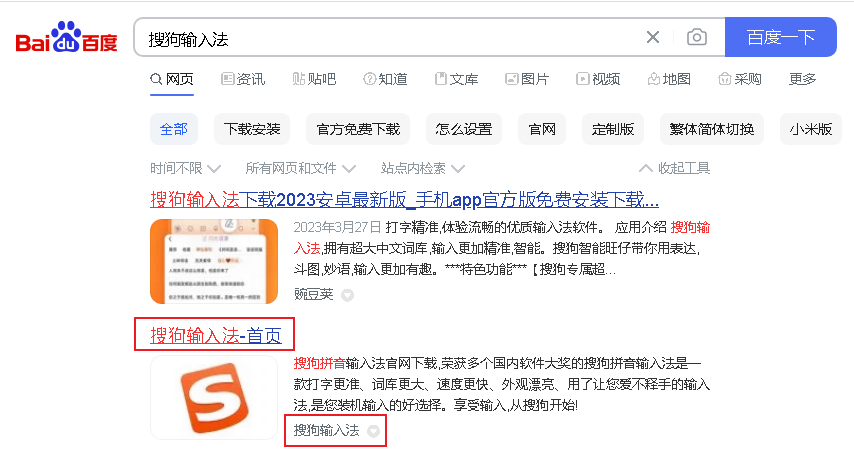The height and width of the screenshot is (461, 854).
Task: Open the 图片 tab
Action: [x=527, y=80]
